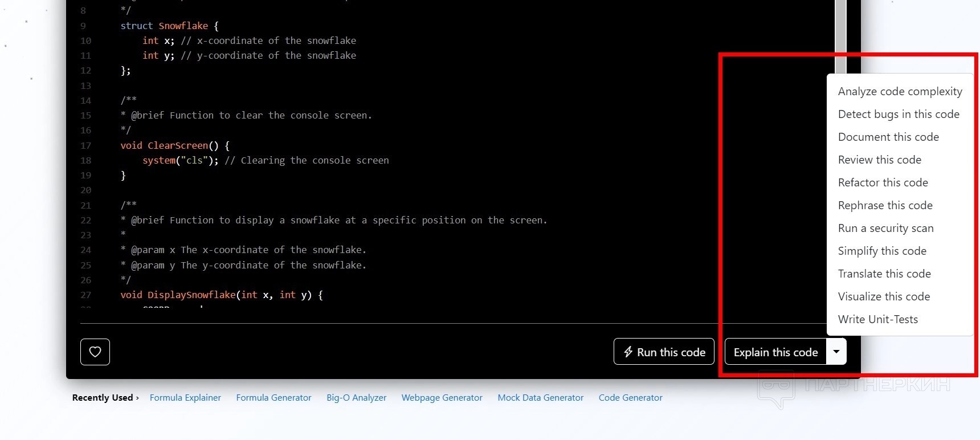Image resolution: width=980 pixels, height=440 pixels.
Task: Open the Webpage Generator link
Action: 442,398
